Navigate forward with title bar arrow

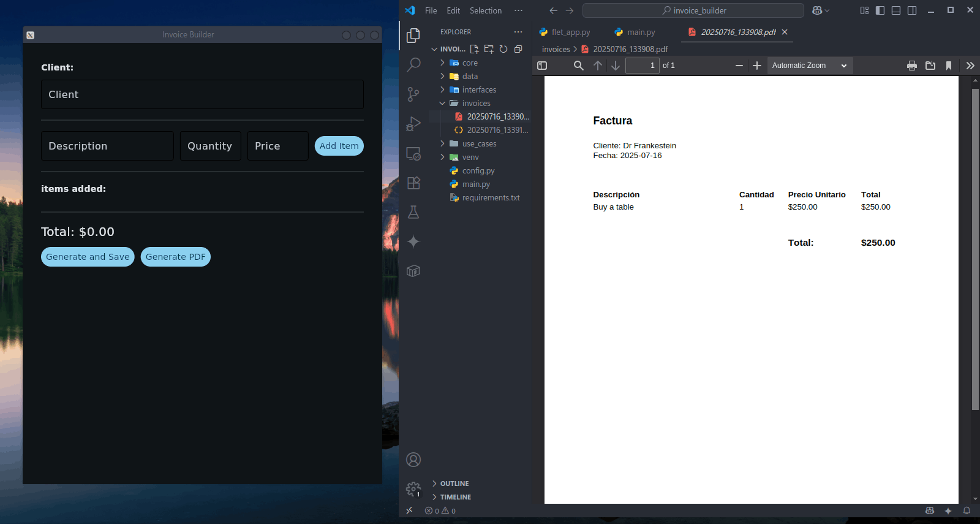point(570,10)
